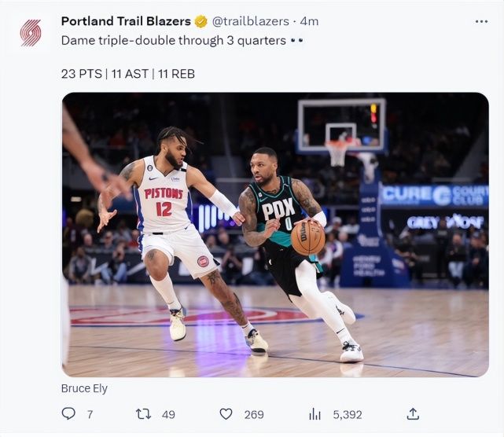
Task: Open the Portland Trail Blazers display name
Action: (126, 21)
